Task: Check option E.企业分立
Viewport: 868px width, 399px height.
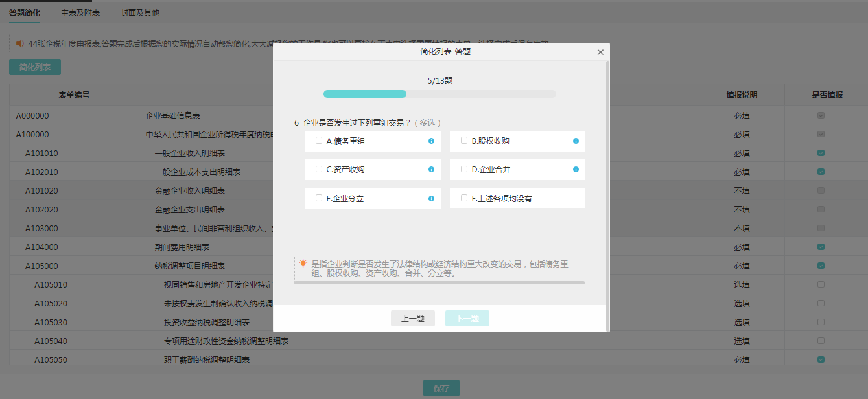Action: pos(319,198)
